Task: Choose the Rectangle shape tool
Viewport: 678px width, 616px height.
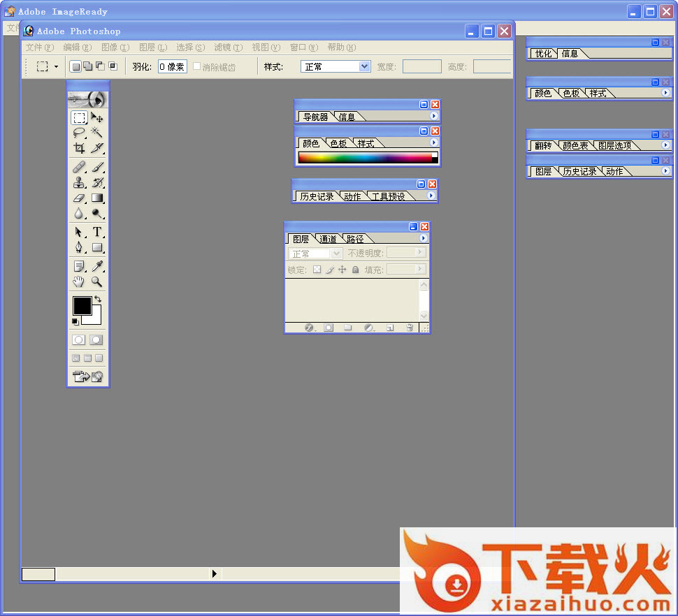Action: click(x=97, y=247)
